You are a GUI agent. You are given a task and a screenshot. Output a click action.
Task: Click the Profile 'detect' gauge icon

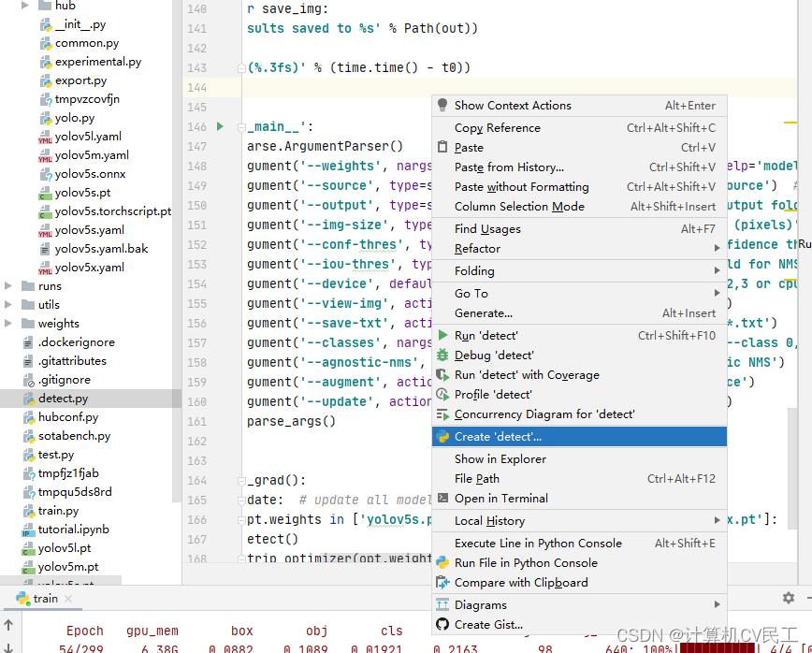pyautogui.click(x=441, y=394)
